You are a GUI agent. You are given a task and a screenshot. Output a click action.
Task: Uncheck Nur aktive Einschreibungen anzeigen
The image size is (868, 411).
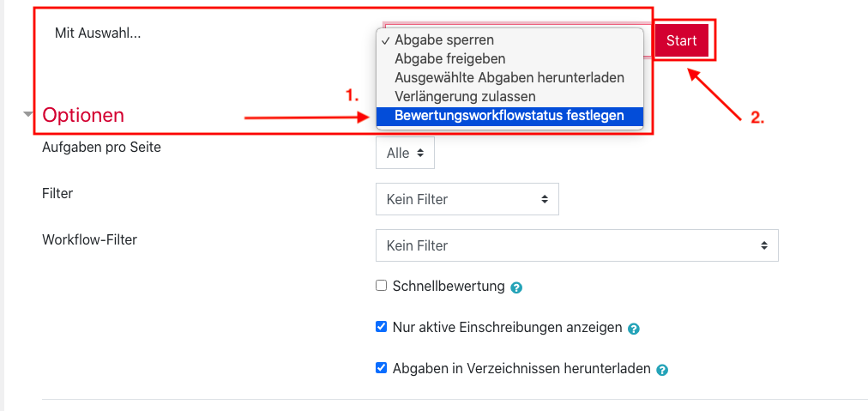coord(382,327)
